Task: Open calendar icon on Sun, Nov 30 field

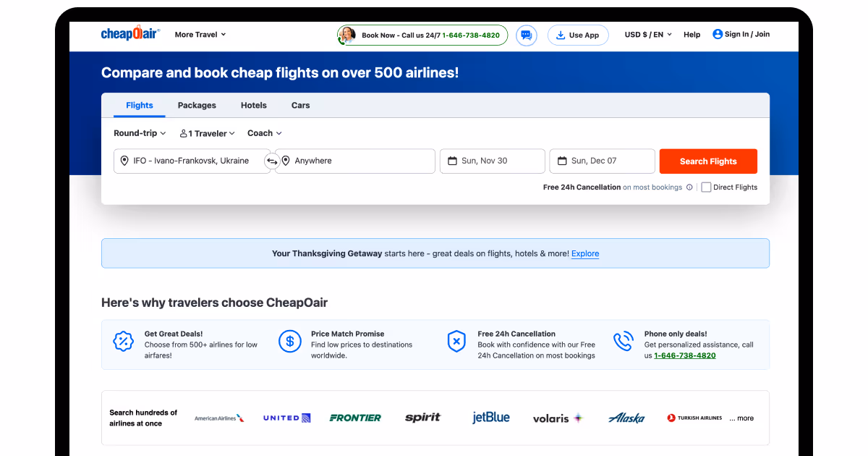Action: [x=453, y=161]
